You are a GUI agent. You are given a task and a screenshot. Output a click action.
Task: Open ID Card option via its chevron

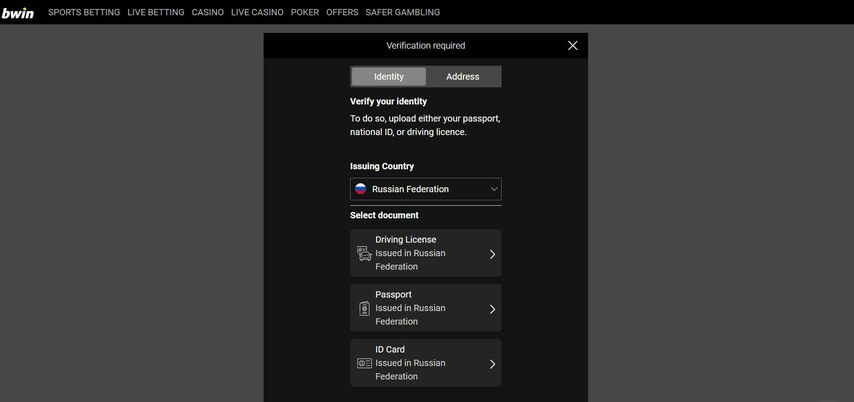[492, 364]
